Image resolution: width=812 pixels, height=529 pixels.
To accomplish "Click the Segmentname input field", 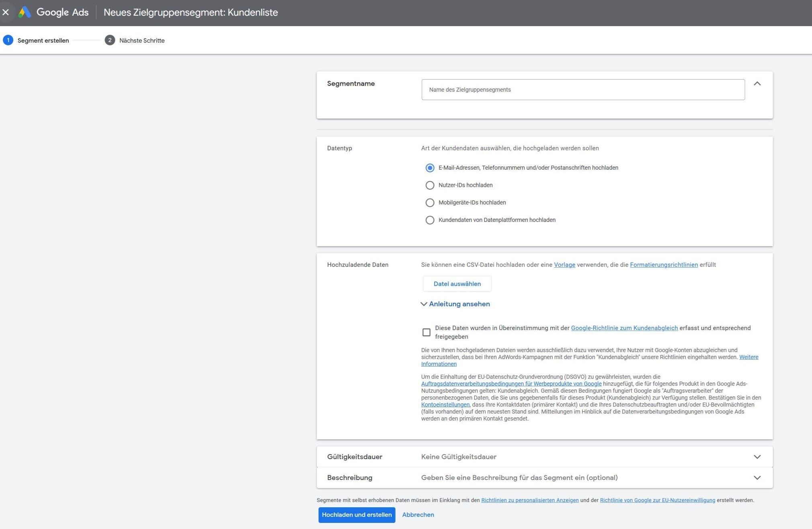I will (x=582, y=89).
